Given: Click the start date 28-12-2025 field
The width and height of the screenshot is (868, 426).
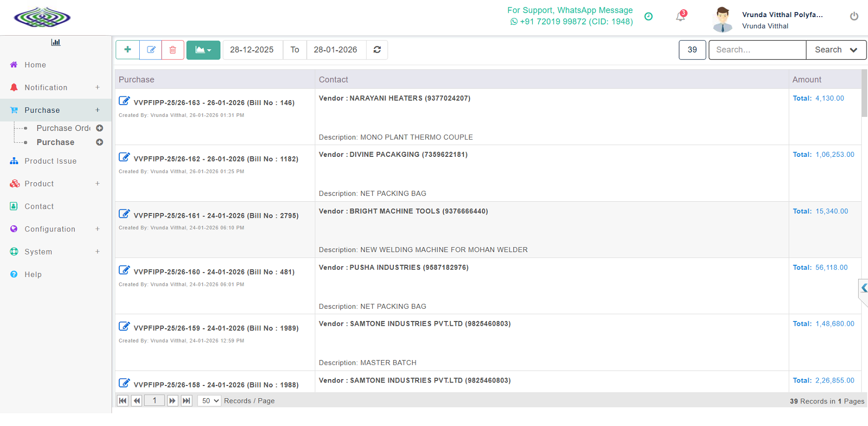Looking at the screenshot, I should pyautogui.click(x=252, y=50).
